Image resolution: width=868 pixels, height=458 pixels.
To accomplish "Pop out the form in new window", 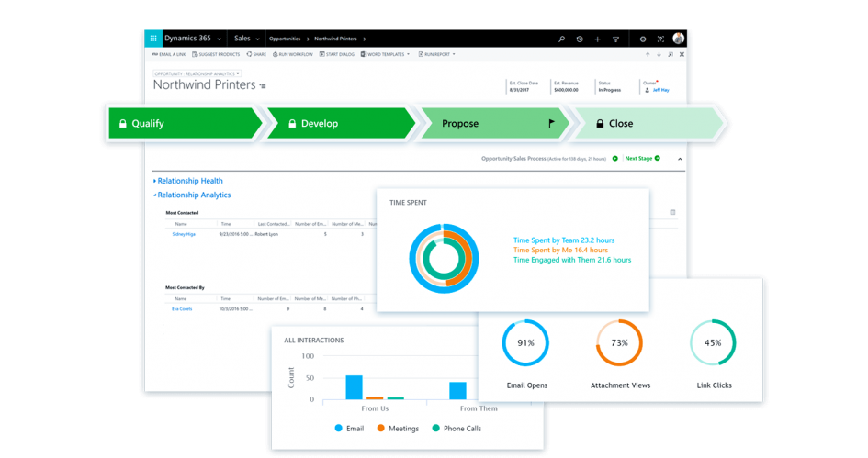I will [671, 55].
